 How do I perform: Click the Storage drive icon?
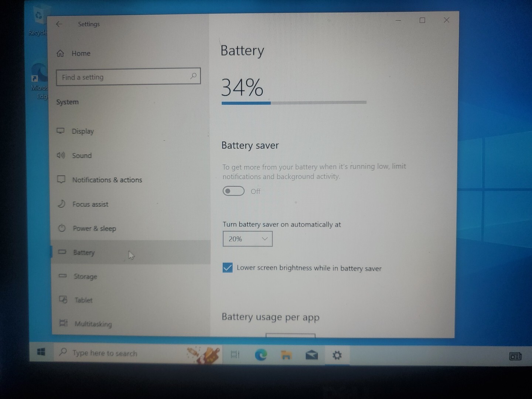coord(63,276)
